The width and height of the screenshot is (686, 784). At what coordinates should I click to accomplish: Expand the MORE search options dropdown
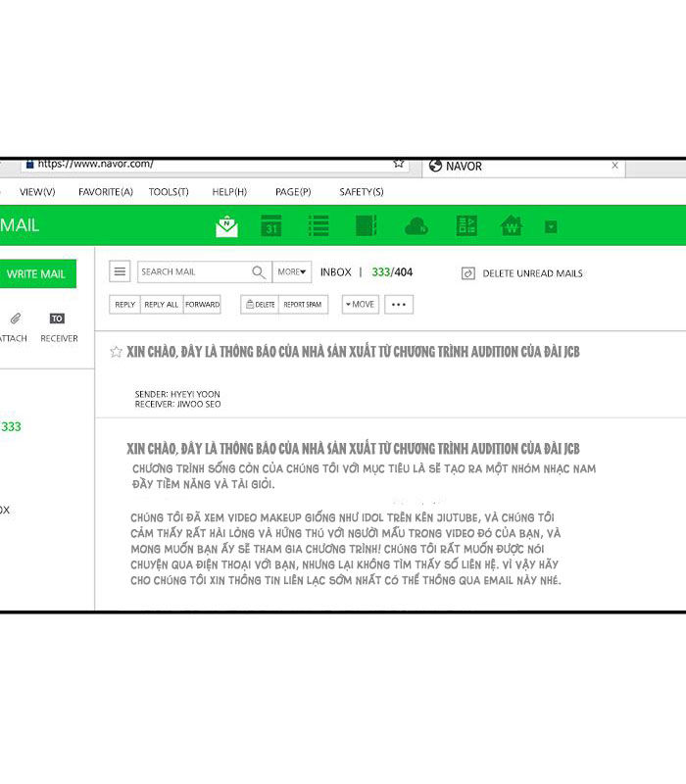(x=292, y=272)
